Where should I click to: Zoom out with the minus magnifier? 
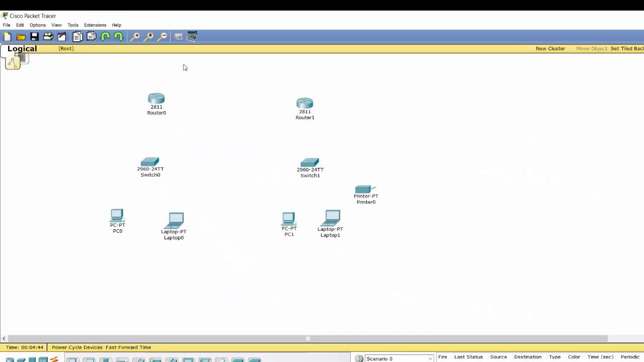[163, 37]
